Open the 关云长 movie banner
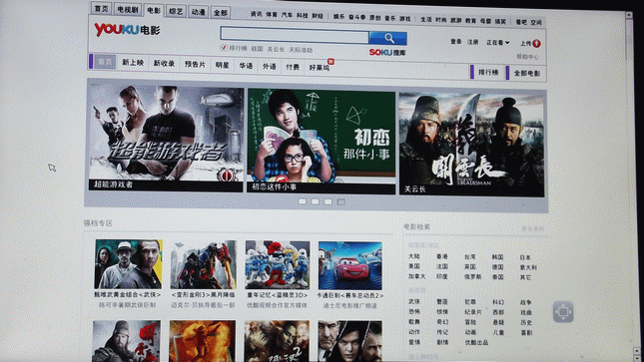Image resolution: width=644 pixels, height=362 pixels. click(x=472, y=144)
